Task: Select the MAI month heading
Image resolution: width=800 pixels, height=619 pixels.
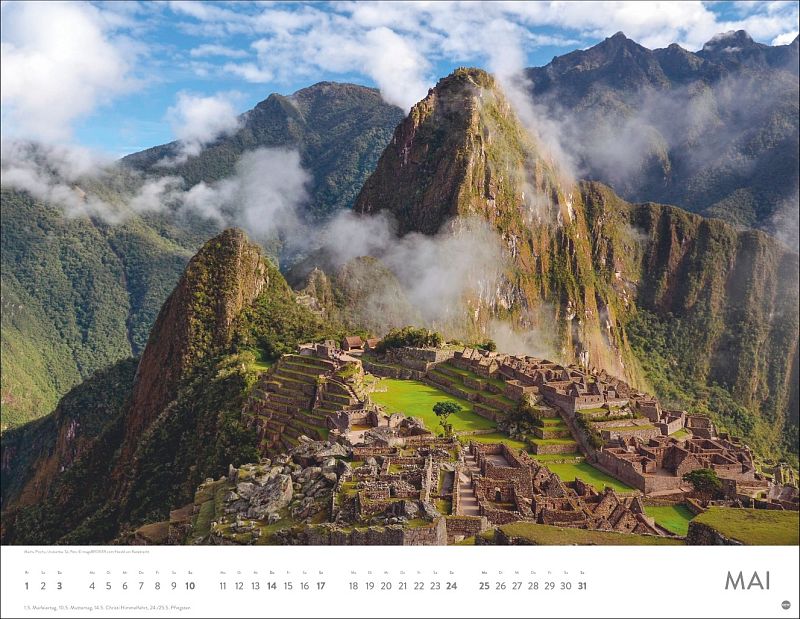Action: [x=747, y=581]
